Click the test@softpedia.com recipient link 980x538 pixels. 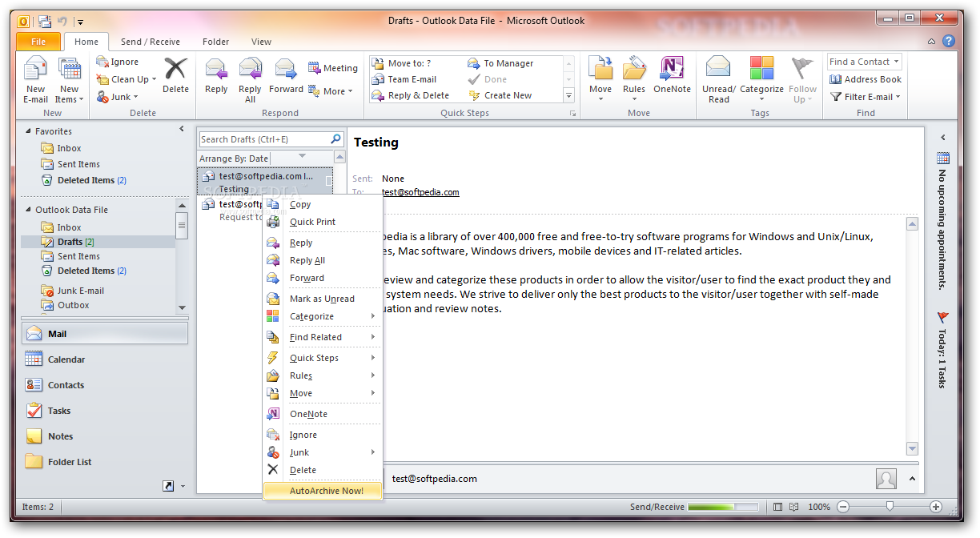coord(420,192)
